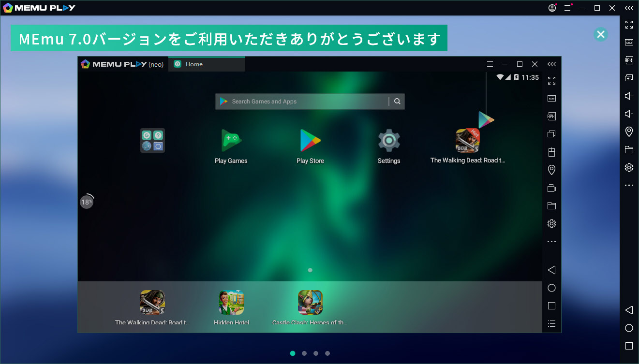Open GPS location tool in outer sidebar

click(x=629, y=131)
